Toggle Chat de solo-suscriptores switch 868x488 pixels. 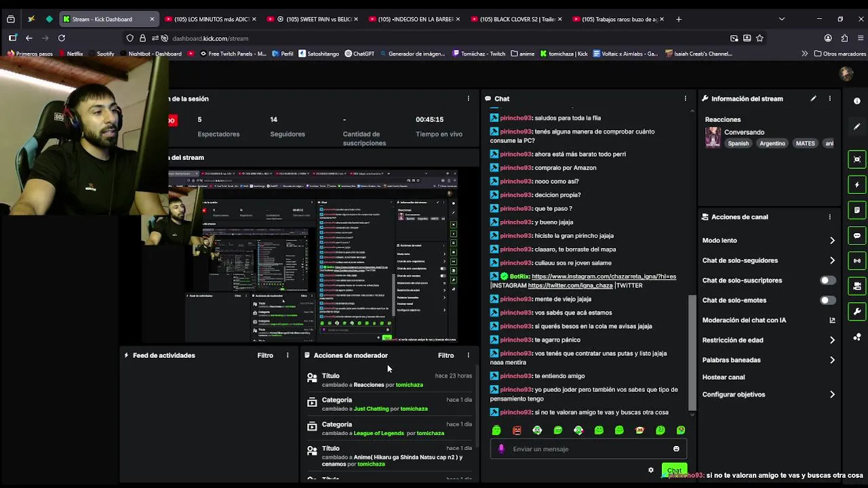(x=827, y=280)
